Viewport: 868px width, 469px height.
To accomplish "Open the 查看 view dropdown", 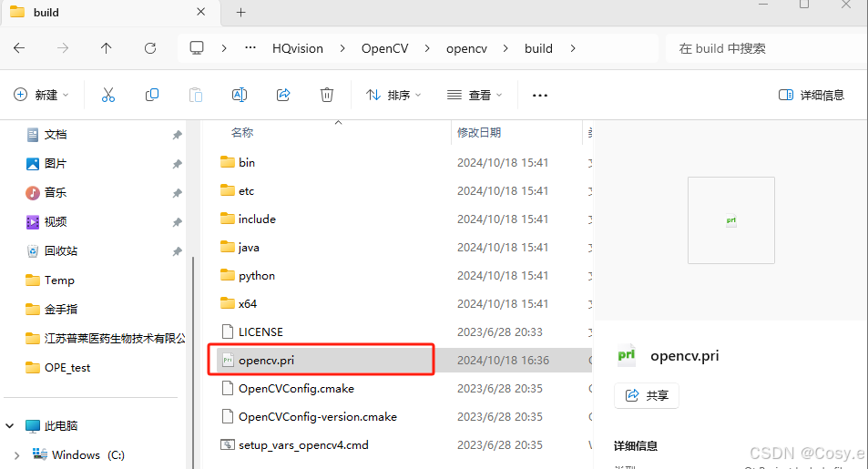I will tap(475, 96).
